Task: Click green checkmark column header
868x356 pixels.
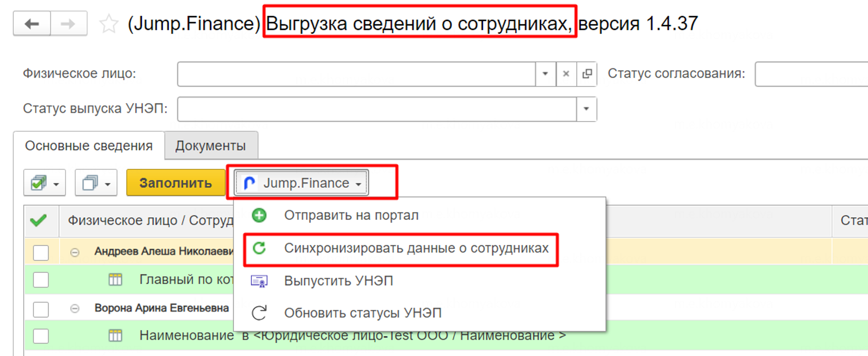Action: coord(39,221)
